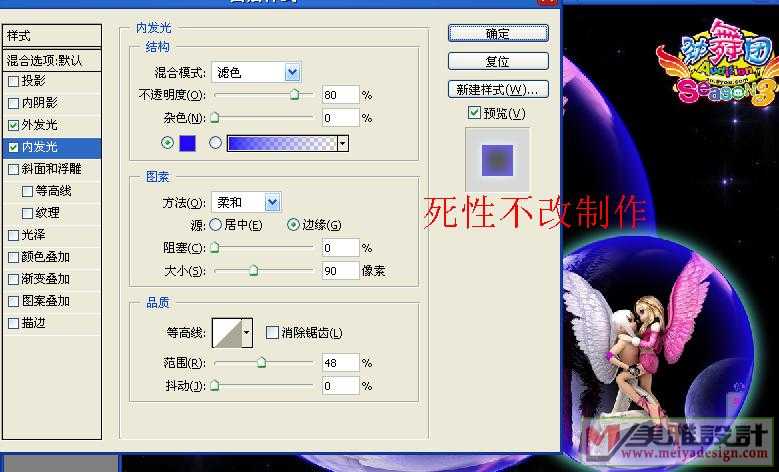Click the blue glow color swatch
Image resolution: width=779 pixels, height=472 pixels.
pyautogui.click(x=187, y=143)
